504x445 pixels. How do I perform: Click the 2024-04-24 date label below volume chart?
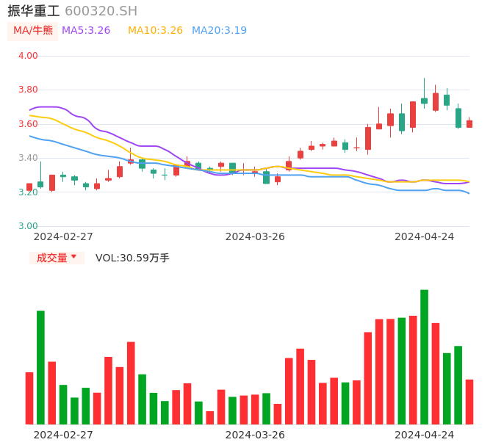(x=425, y=435)
